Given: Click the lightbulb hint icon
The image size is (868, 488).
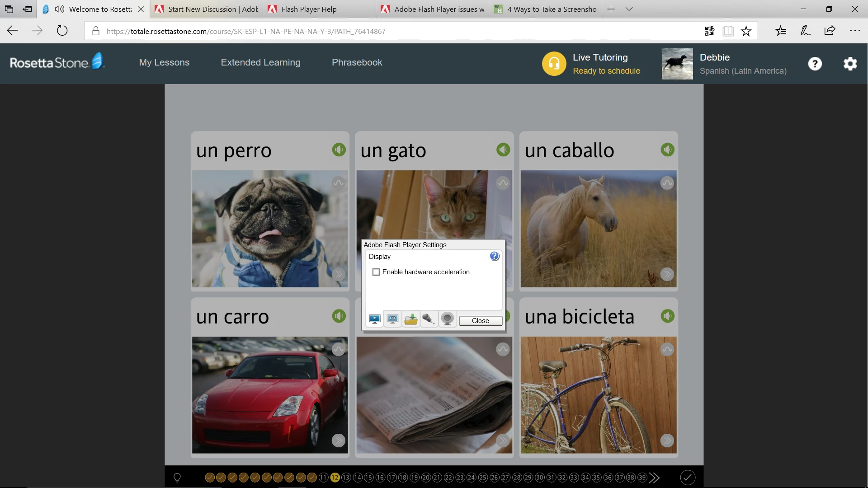Looking at the screenshot, I should (x=177, y=478).
